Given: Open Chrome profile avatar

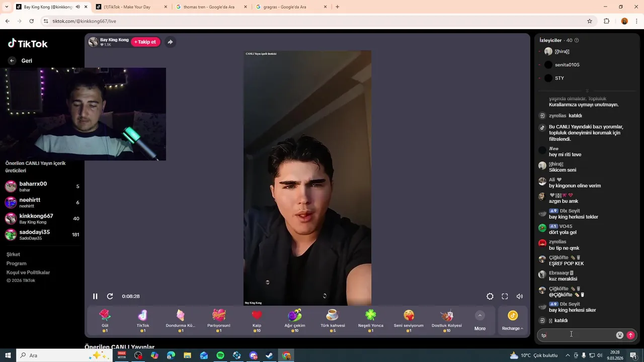Looking at the screenshot, I should 624,21.
